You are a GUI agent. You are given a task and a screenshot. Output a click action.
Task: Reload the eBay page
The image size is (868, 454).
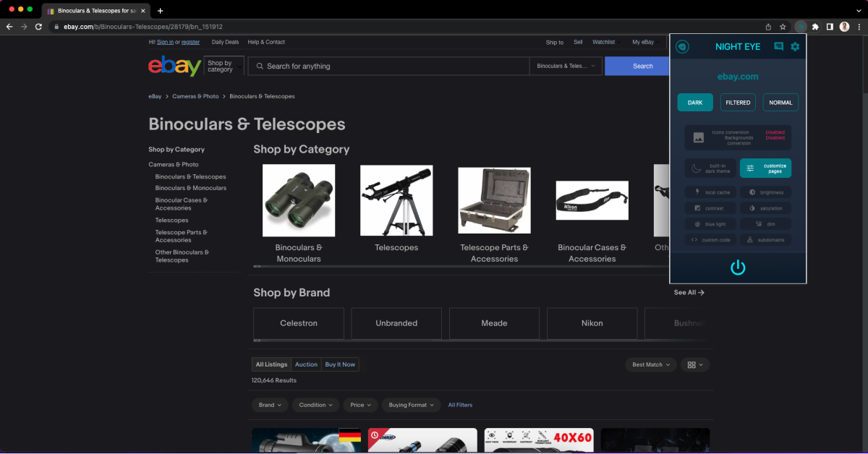point(38,27)
